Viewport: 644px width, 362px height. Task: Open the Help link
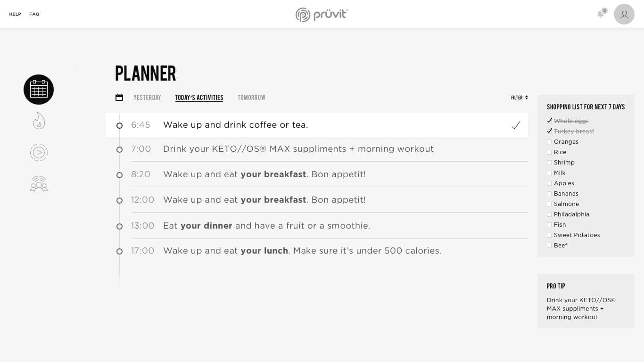15,14
